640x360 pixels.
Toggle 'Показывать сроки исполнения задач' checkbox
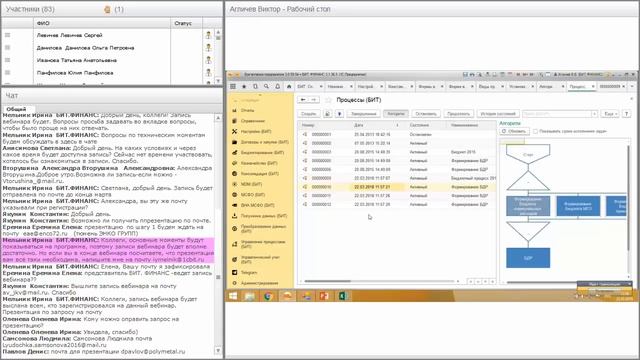(x=536, y=131)
